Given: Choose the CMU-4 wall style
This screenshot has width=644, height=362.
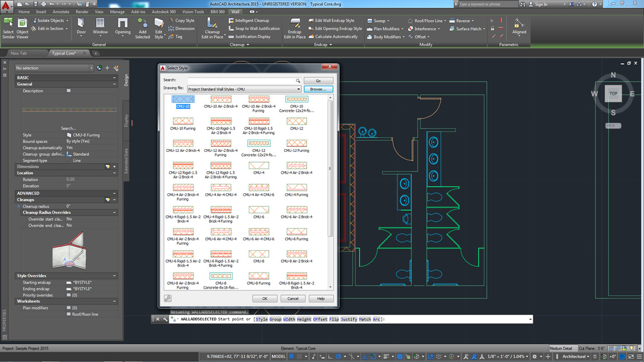Looking at the screenshot, I should tap(259, 168).
